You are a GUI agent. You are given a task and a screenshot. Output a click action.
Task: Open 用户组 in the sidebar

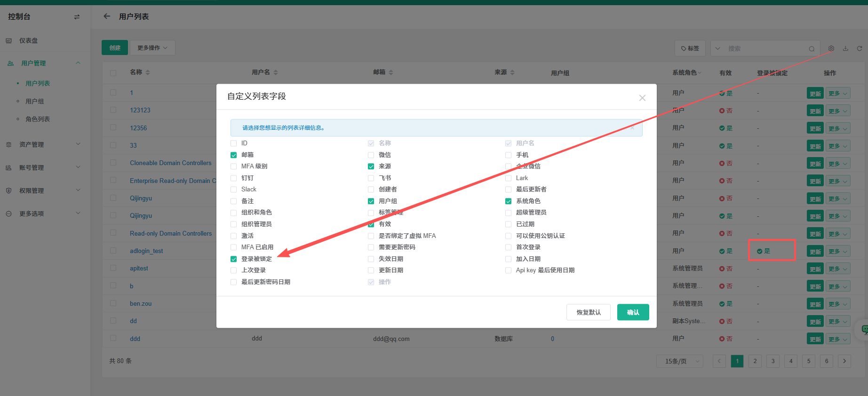35,101
